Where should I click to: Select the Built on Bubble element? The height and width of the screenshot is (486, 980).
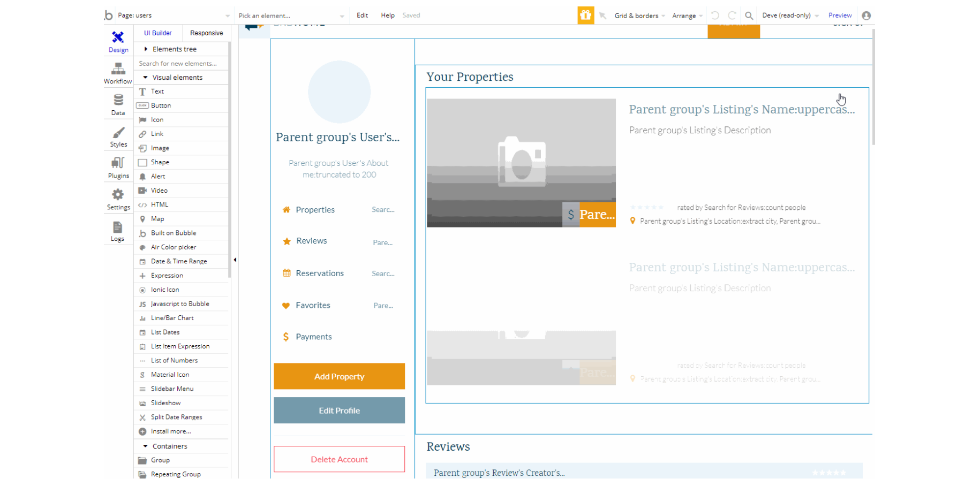coord(181,233)
